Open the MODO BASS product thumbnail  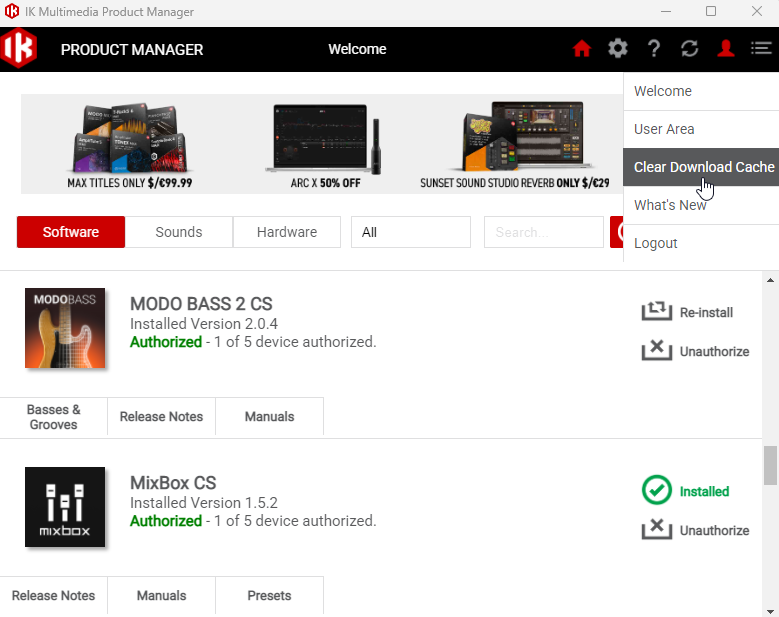tap(65, 328)
